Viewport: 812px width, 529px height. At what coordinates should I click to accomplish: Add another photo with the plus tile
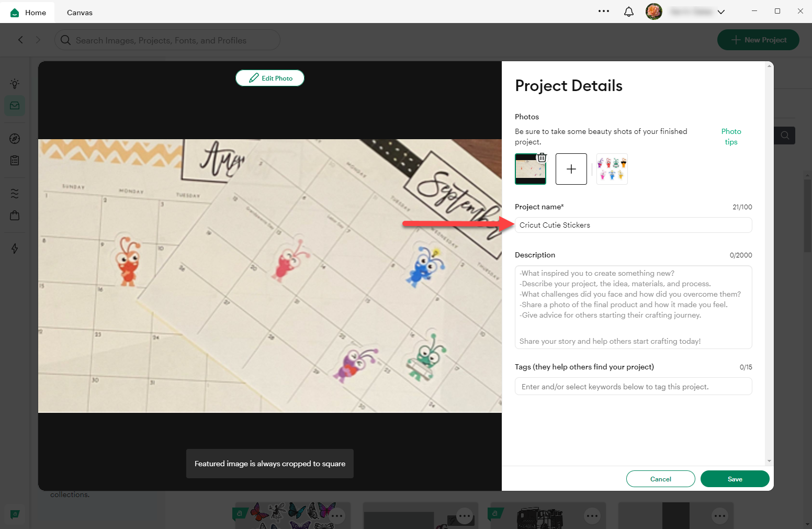pos(571,168)
